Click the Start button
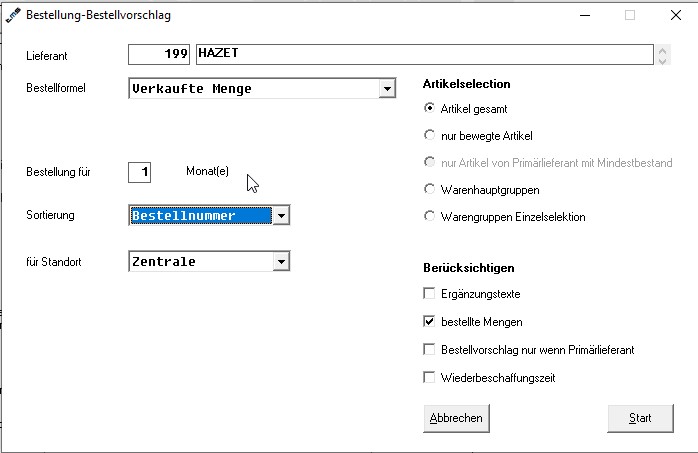698x453 pixels. pyautogui.click(x=640, y=418)
